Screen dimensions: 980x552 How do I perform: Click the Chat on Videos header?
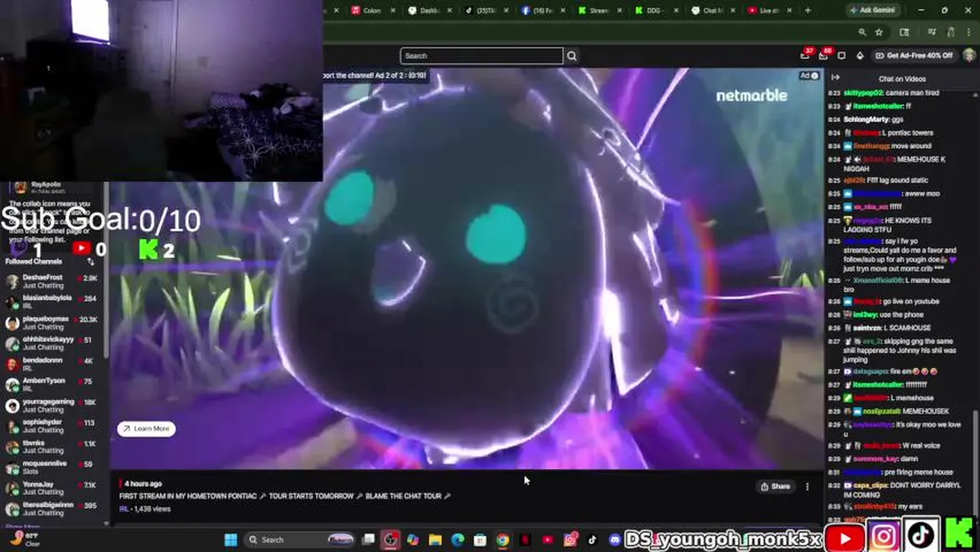[902, 79]
